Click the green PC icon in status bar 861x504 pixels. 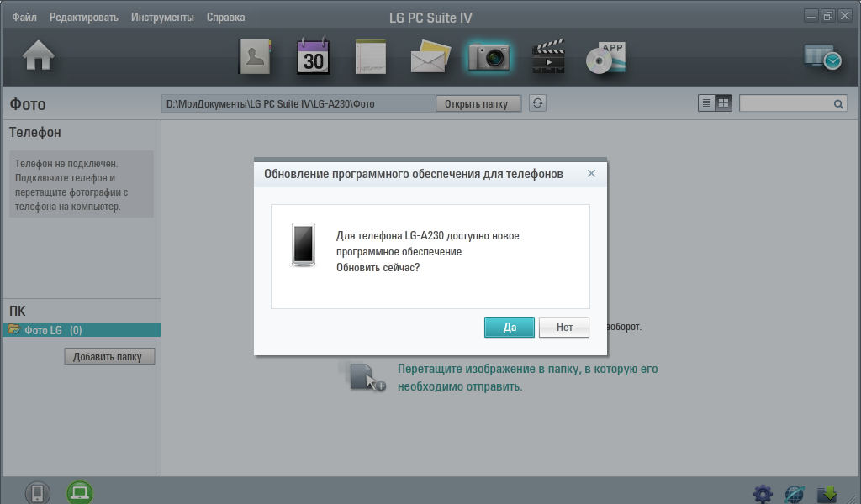(x=80, y=492)
